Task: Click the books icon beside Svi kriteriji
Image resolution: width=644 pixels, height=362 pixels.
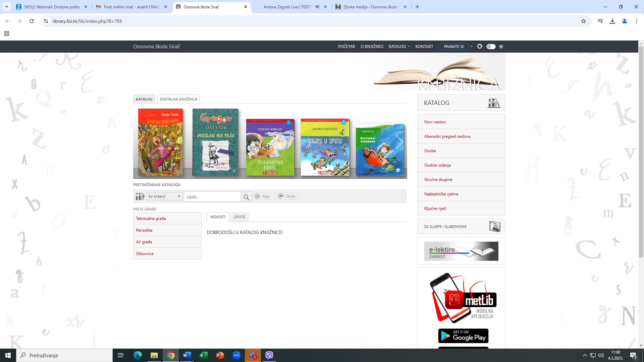Action: click(x=140, y=197)
